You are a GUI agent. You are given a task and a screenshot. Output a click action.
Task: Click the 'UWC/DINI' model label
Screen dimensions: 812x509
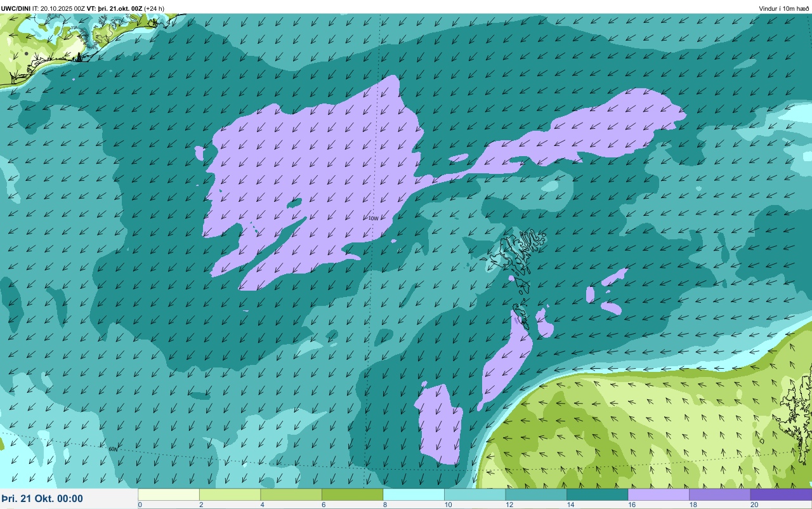16,8
